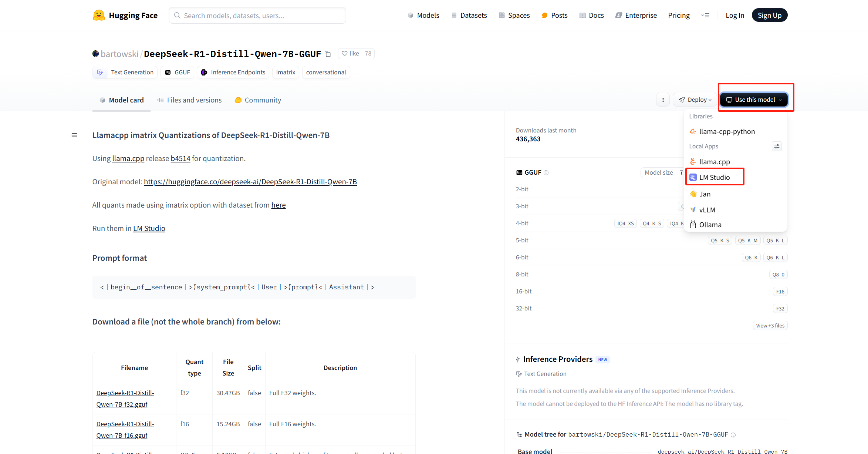Select the Q4_K_S quantization chip
Viewport: 868px width, 454px height.
pos(652,223)
